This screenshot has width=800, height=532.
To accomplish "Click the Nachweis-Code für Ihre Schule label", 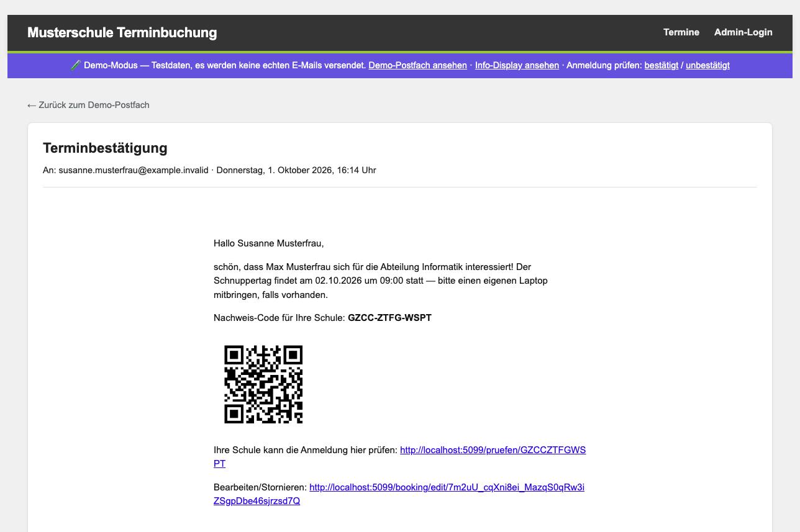I will click(x=280, y=318).
